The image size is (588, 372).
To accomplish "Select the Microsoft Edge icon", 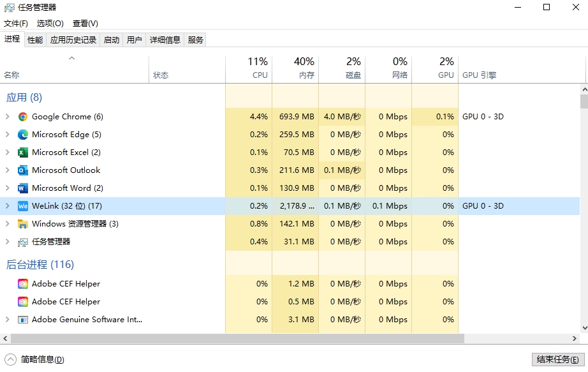I will click(x=23, y=135).
